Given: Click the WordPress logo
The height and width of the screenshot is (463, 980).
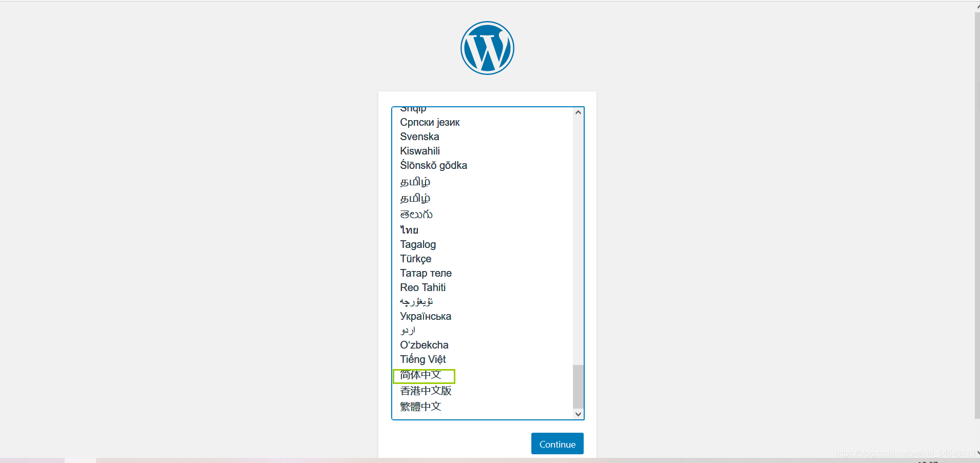Looking at the screenshot, I should pos(487,48).
